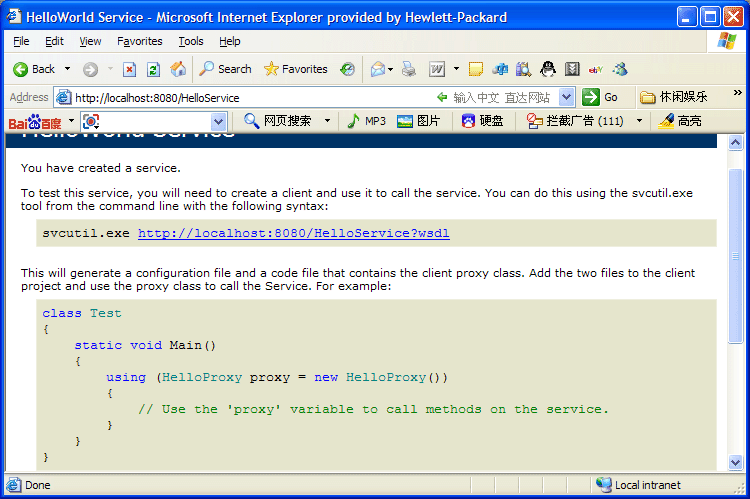Viewport: 750px width, 499px height.
Task: Open the address bar dropdown list
Action: click(x=567, y=97)
